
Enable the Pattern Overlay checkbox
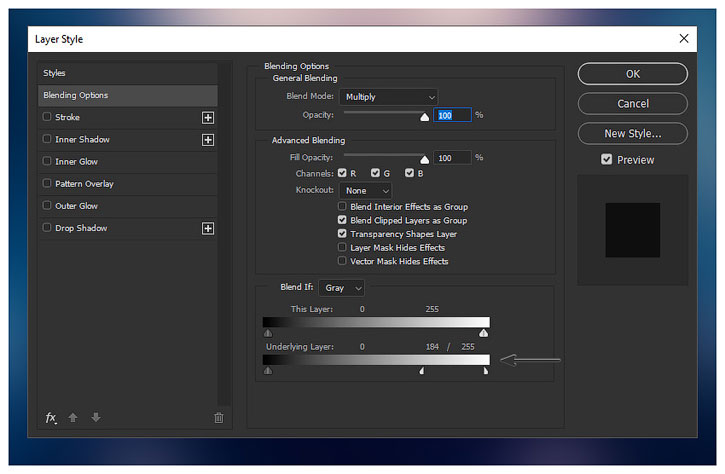coord(47,183)
